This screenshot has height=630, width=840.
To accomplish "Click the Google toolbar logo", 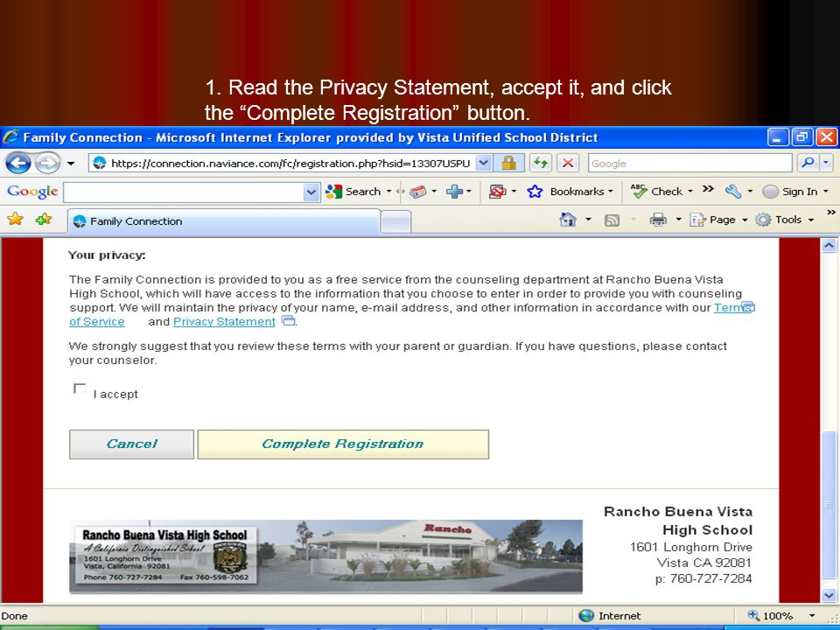I will click(32, 192).
